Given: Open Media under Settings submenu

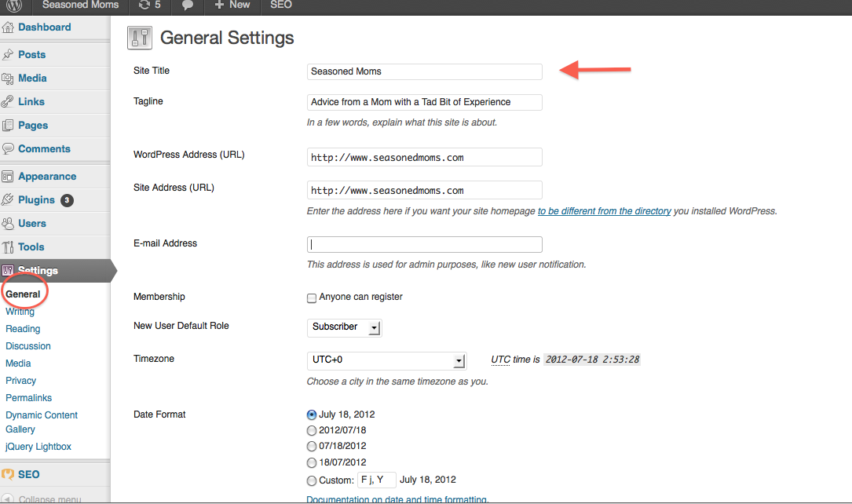Looking at the screenshot, I should pyautogui.click(x=18, y=363).
